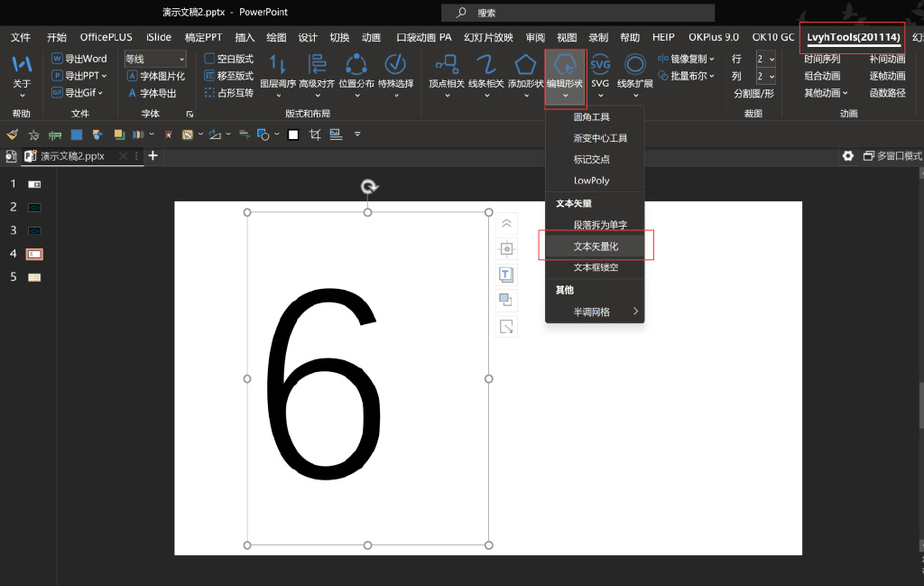The height and width of the screenshot is (586, 924).
Task: Open the 列 columns count dropdown
Action: 765,76
